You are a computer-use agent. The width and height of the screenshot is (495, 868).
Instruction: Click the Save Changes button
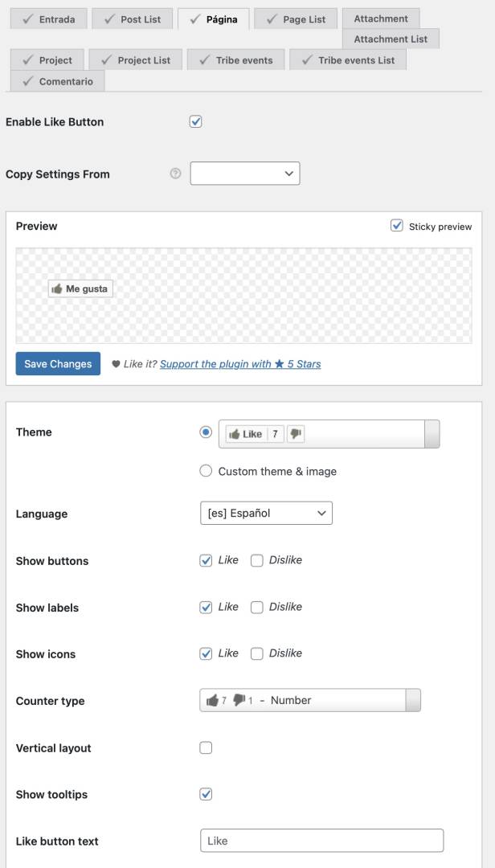coord(58,364)
